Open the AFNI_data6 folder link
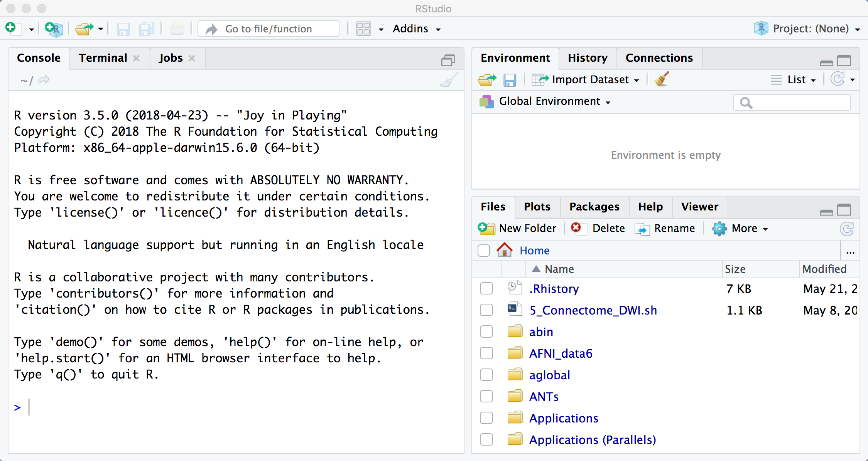 [561, 353]
